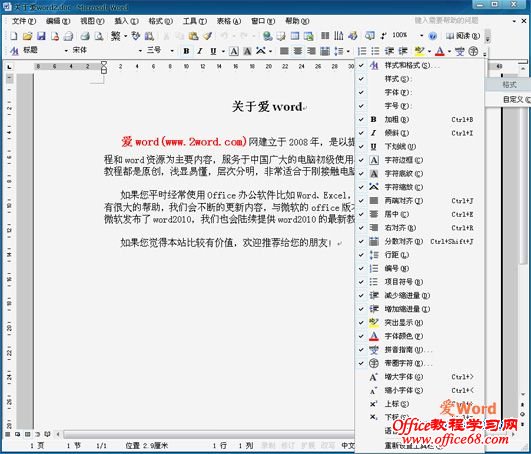
Task: Open the 插入(I) menu
Action: tap(126, 21)
